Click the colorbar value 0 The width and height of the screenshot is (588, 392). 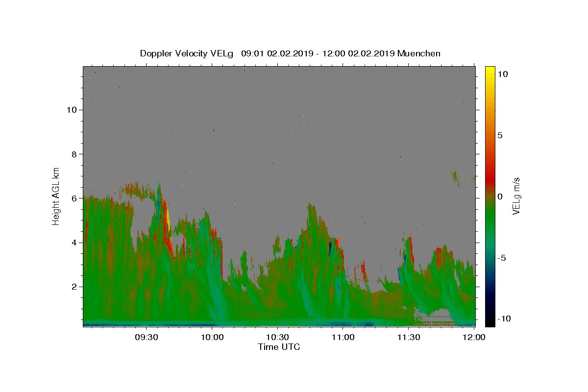click(x=500, y=196)
